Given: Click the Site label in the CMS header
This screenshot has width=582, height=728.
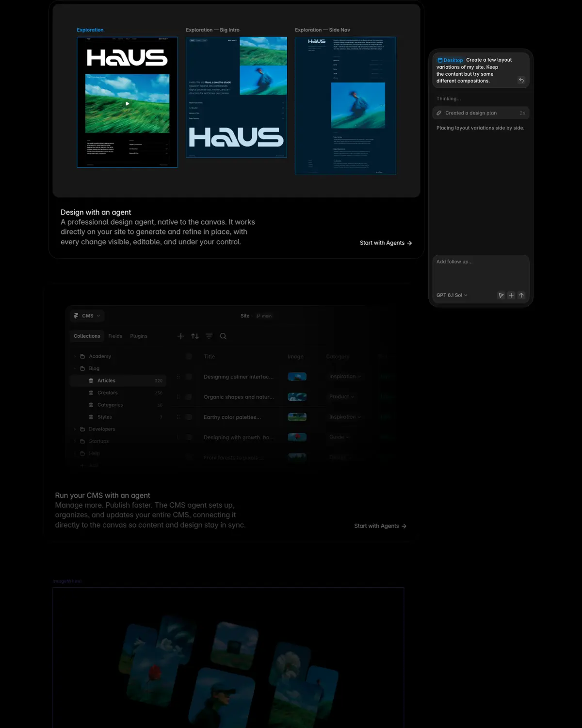Looking at the screenshot, I should pos(245,316).
